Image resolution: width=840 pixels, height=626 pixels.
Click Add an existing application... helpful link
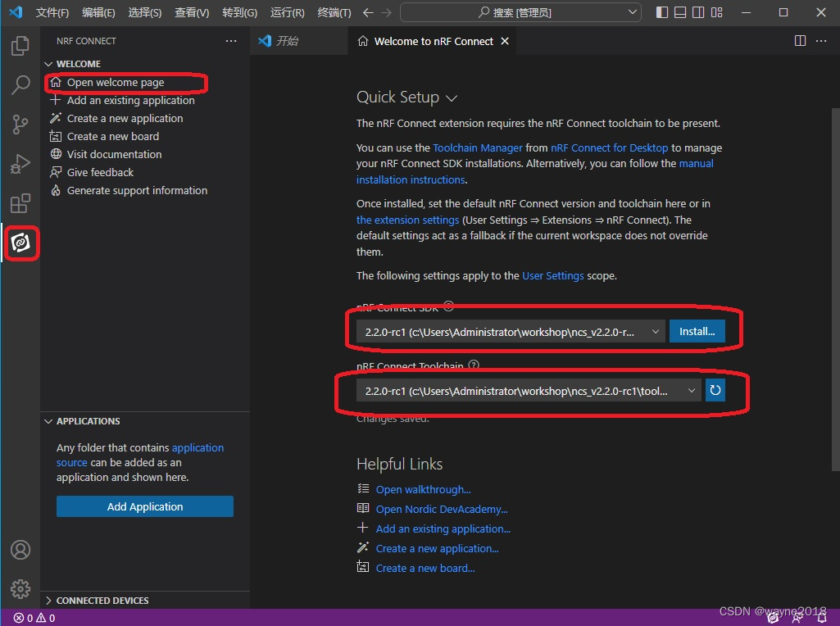pyautogui.click(x=443, y=529)
